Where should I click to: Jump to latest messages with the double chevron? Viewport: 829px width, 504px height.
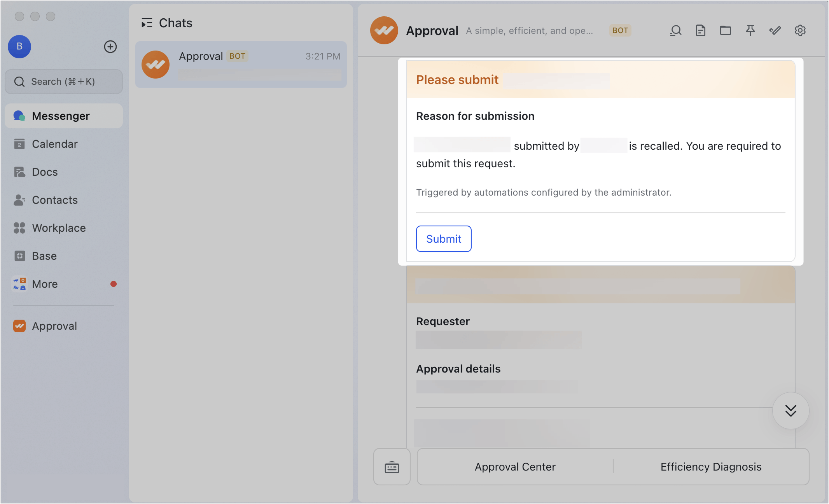coord(791,411)
